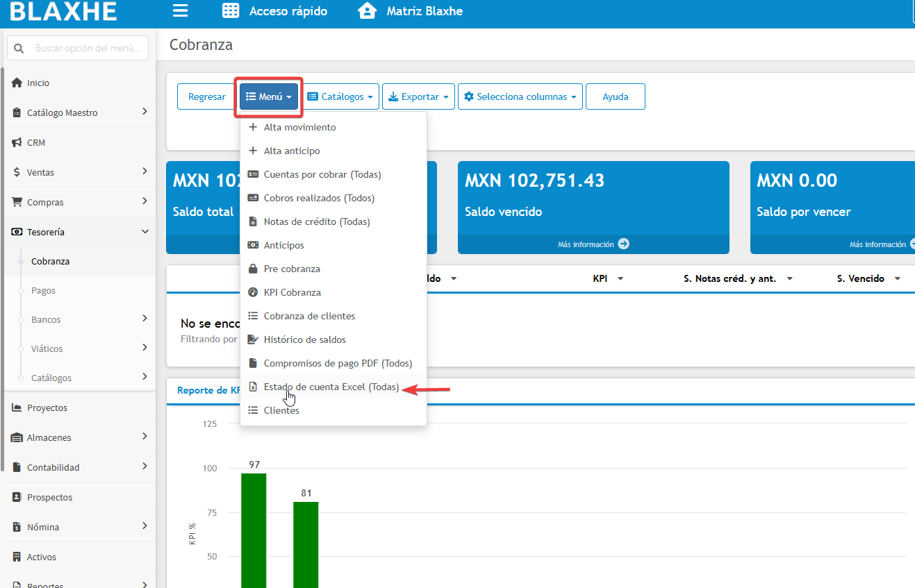Open Selecciona columnas dropdown
The image size is (915, 588).
click(520, 96)
